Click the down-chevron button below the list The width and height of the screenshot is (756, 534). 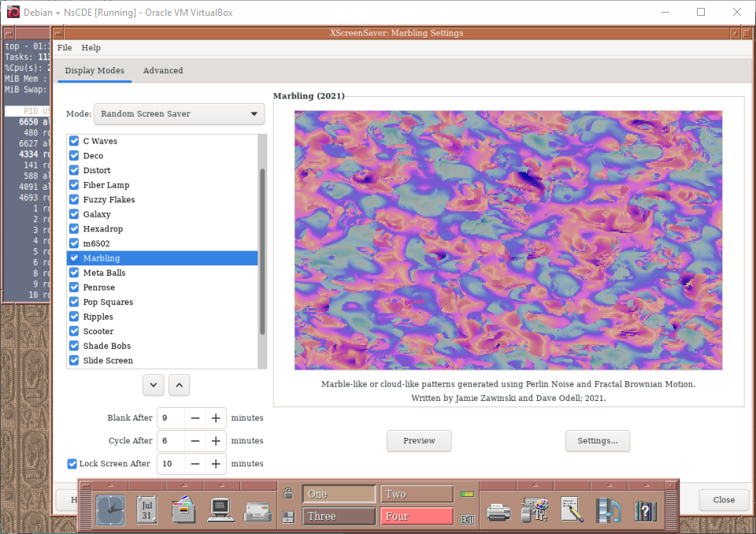(x=154, y=385)
